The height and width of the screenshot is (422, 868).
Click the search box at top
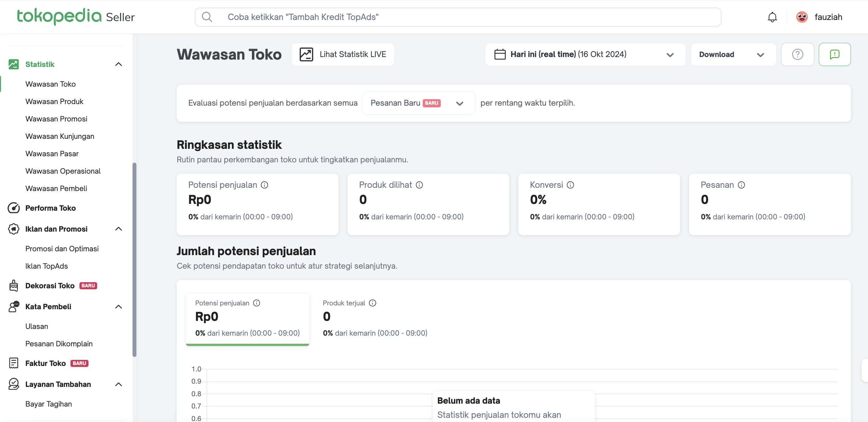coord(457,17)
